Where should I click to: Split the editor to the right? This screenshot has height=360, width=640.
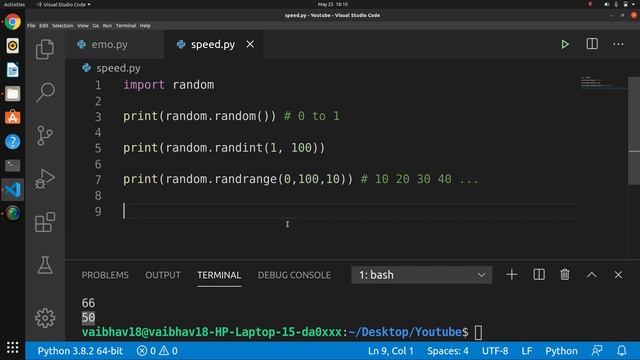pos(592,44)
